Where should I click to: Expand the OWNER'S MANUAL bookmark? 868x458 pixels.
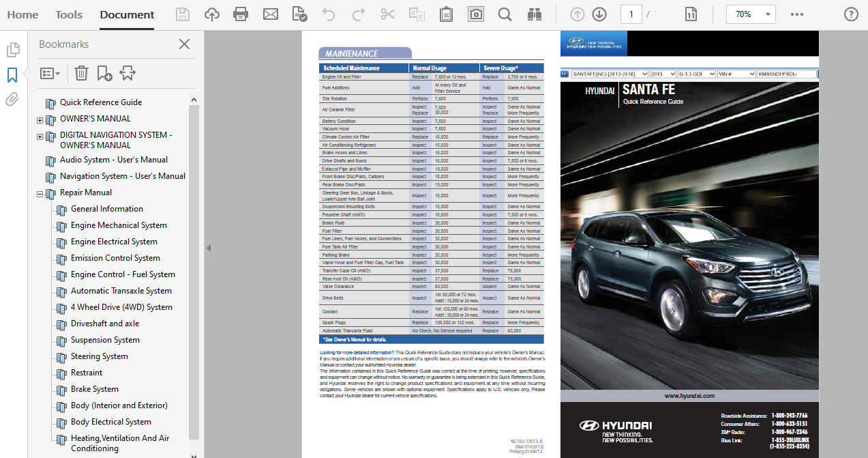point(40,120)
